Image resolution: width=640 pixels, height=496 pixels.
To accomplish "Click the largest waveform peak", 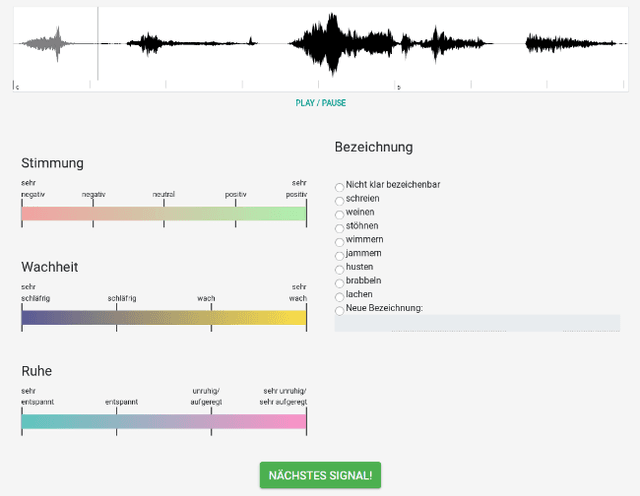I will pyautogui.click(x=333, y=43).
